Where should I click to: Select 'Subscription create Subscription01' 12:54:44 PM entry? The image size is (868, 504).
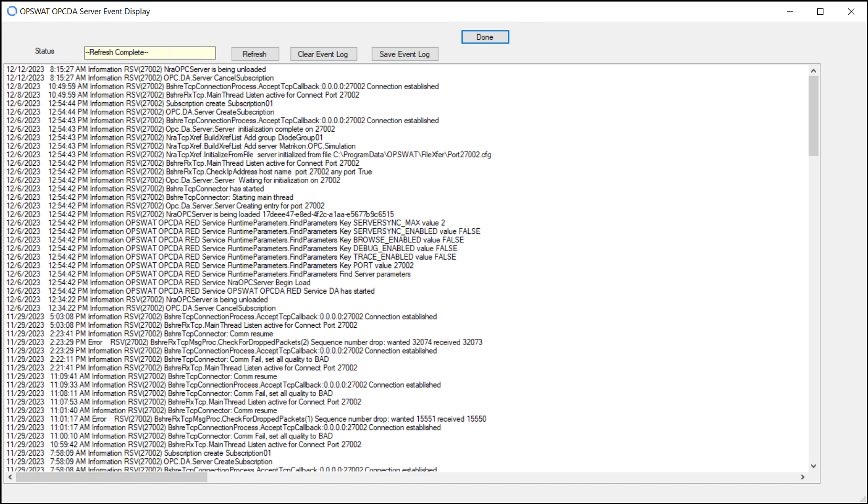click(140, 103)
